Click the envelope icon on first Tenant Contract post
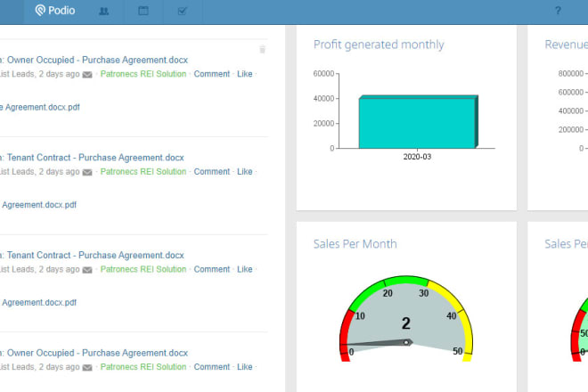The height and width of the screenshot is (392, 588). pos(87,172)
